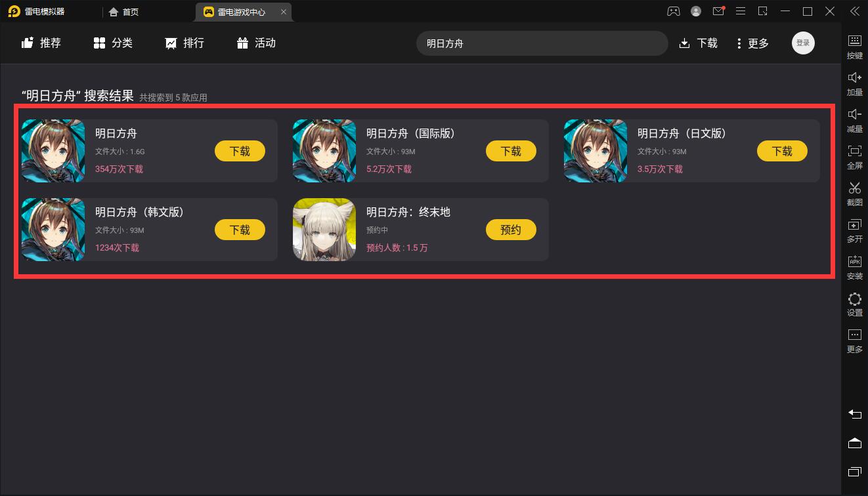Click the mail envelope notification icon

coord(718,11)
